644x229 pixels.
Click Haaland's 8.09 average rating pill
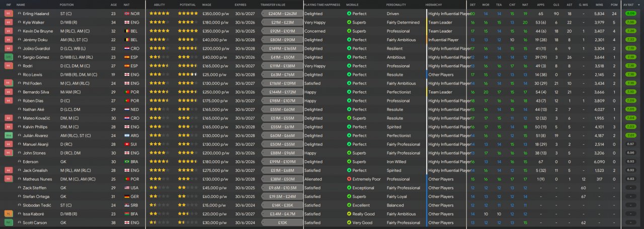click(x=630, y=14)
